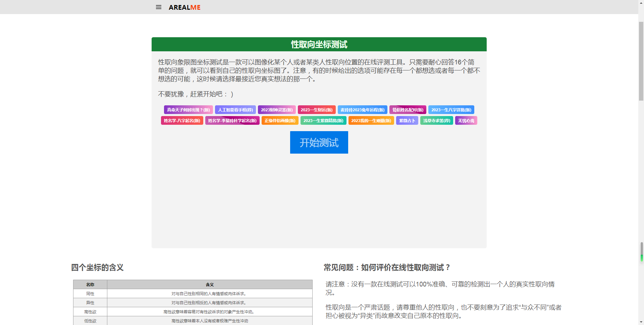Click the 情侣姓名配对 tag
The image size is (644, 325).
408,110
